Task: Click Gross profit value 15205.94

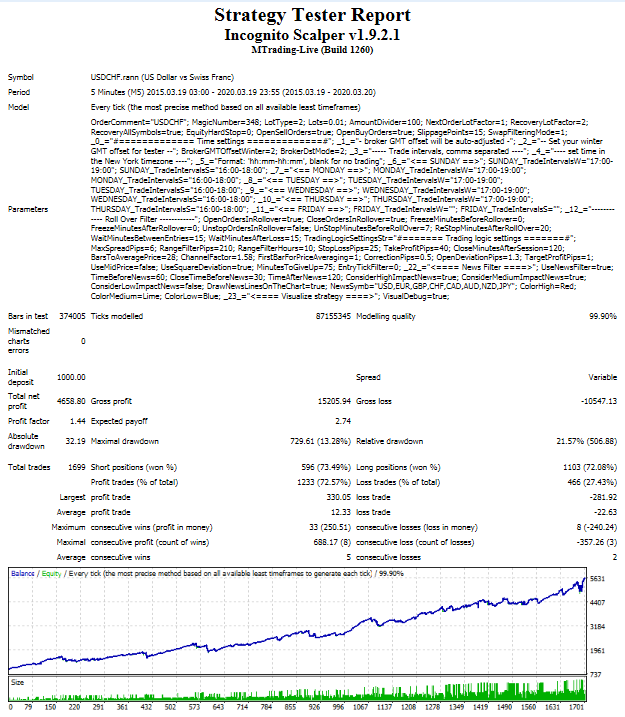Action: point(334,401)
